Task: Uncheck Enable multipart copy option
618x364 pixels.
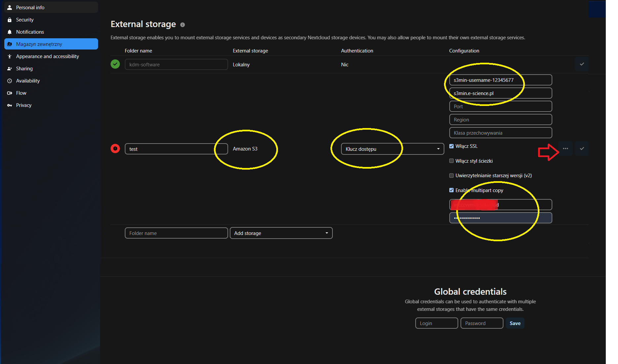Action: [451, 190]
